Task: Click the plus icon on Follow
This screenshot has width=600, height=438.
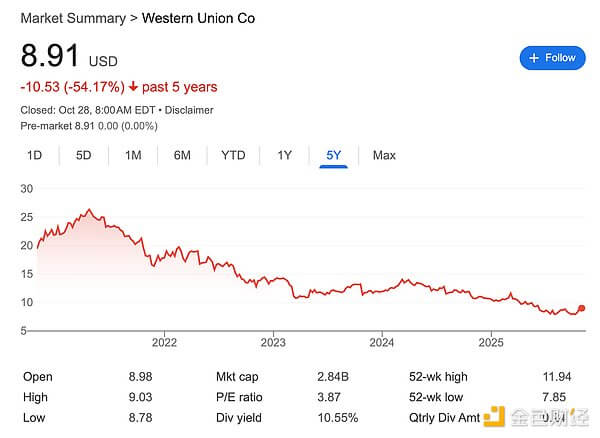Action: [x=534, y=58]
